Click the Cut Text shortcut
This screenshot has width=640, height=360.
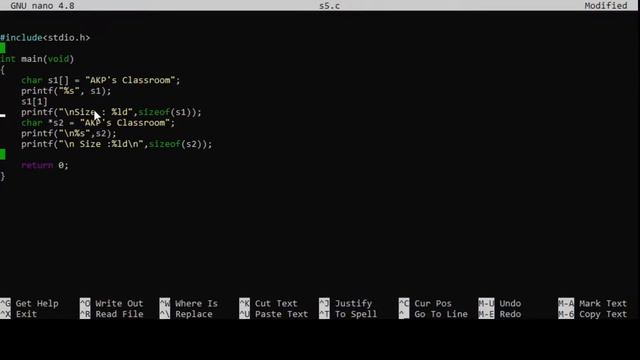click(x=268, y=304)
